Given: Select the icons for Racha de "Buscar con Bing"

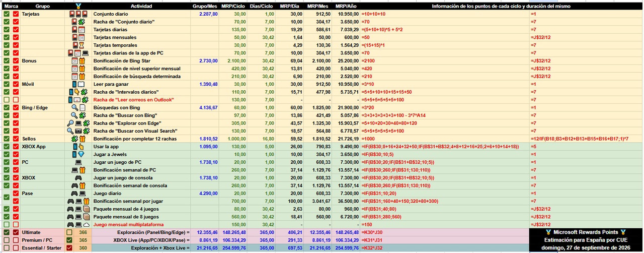Looking at the screenshot, I should [x=78, y=115].
